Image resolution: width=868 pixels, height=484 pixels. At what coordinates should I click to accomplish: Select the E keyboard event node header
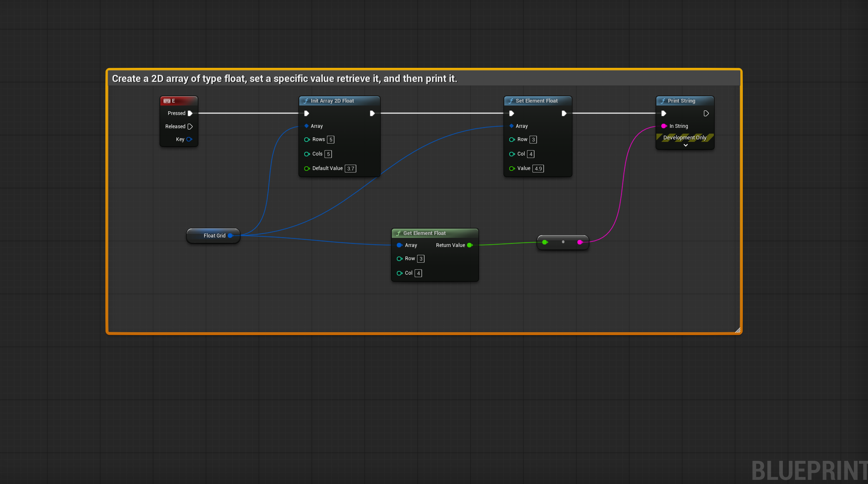pyautogui.click(x=179, y=101)
